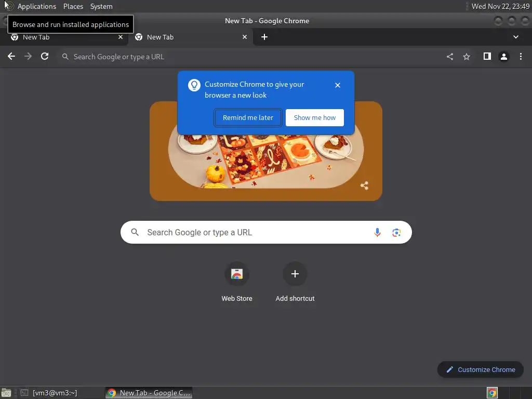
Task: Click the Chrome icon in the system tray
Action: tap(493, 393)
